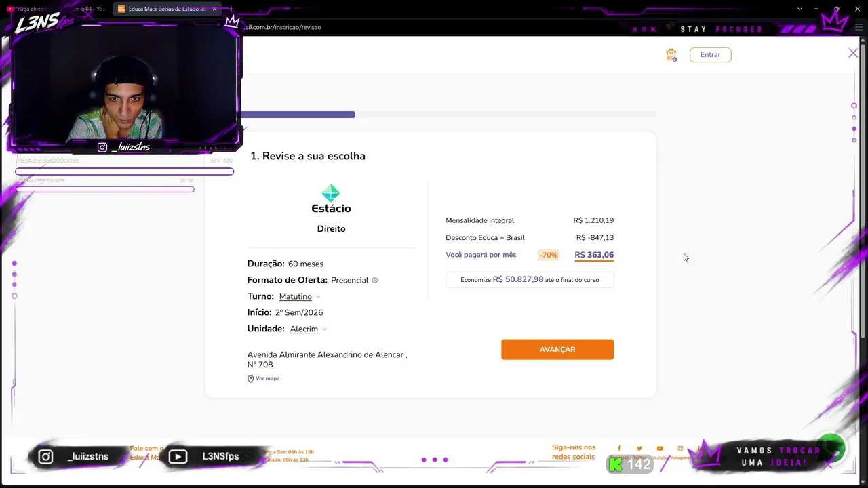Click the Presencial info icon

375,280
